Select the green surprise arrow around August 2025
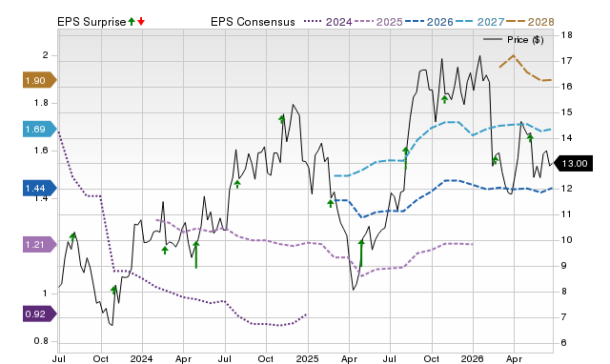Image resolution: width=610 pixels, height=364 pixels. coord(406,158)
